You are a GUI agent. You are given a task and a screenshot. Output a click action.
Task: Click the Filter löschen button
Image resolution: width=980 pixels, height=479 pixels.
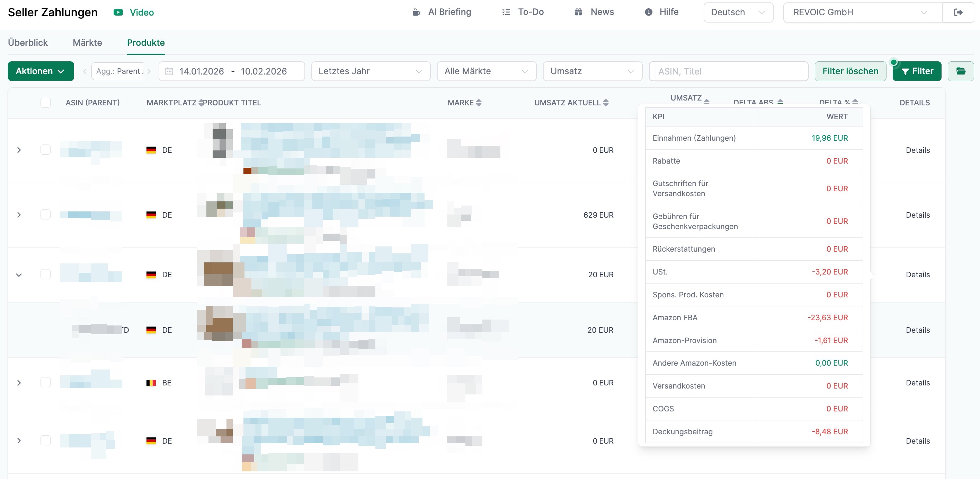850,71
